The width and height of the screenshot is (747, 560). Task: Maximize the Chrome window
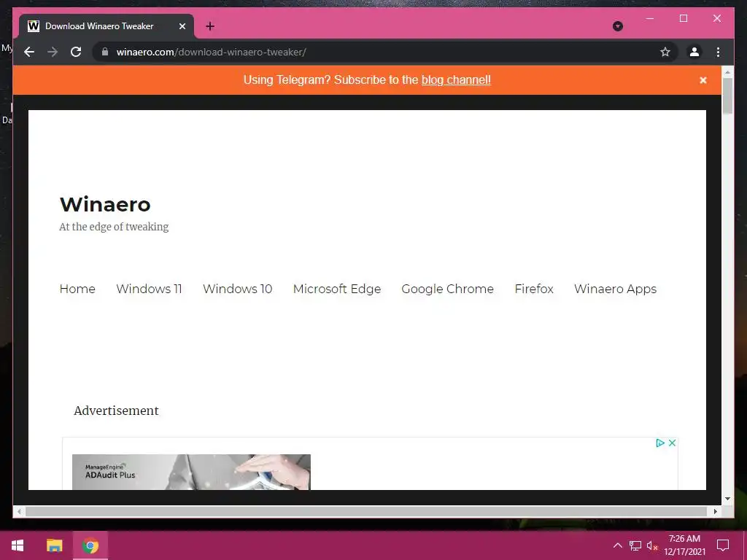[683, 18]
